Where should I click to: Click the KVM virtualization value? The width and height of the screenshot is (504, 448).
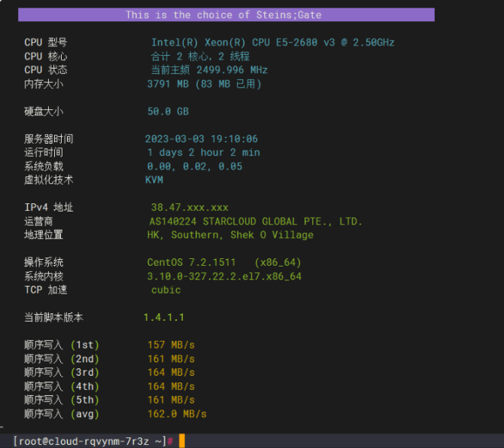[x=154, y=180]
